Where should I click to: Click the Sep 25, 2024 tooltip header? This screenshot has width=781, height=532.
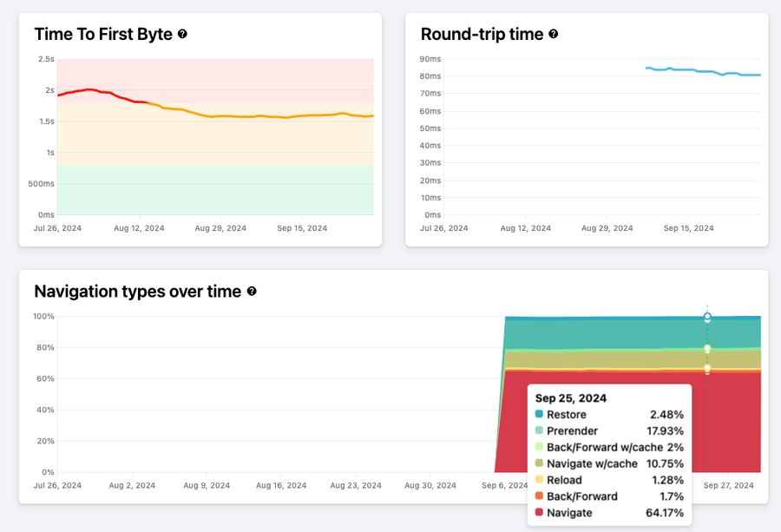click(x=570, y=398)
